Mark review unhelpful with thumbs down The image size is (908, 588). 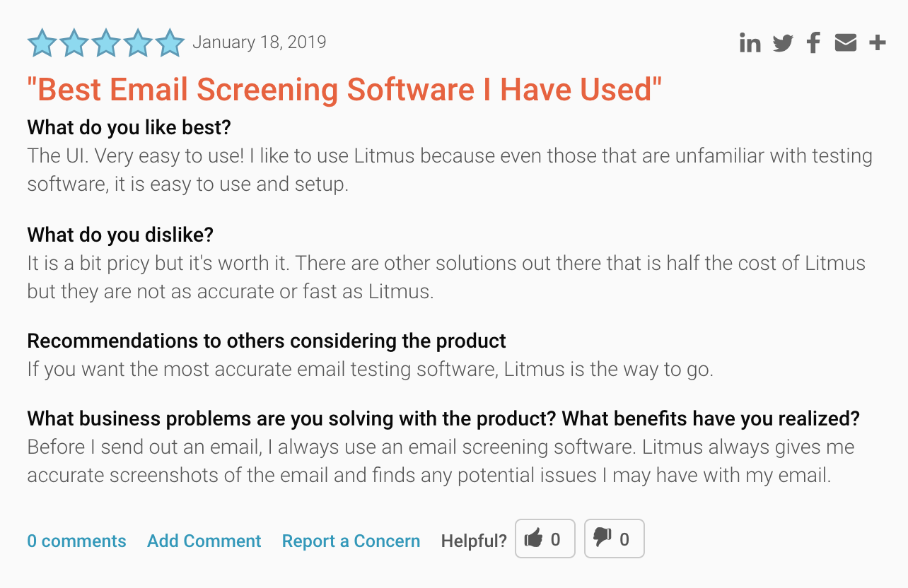[x=615, y=539]
